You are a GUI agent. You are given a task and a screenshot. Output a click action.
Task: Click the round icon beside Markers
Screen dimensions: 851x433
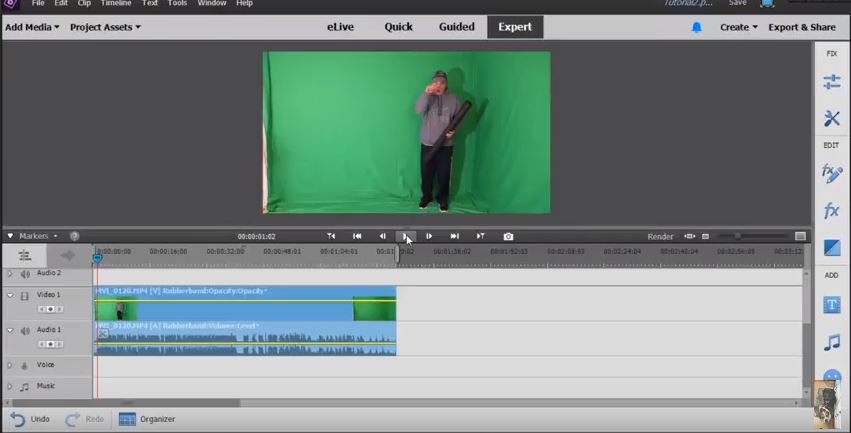[x=74, y=236]
